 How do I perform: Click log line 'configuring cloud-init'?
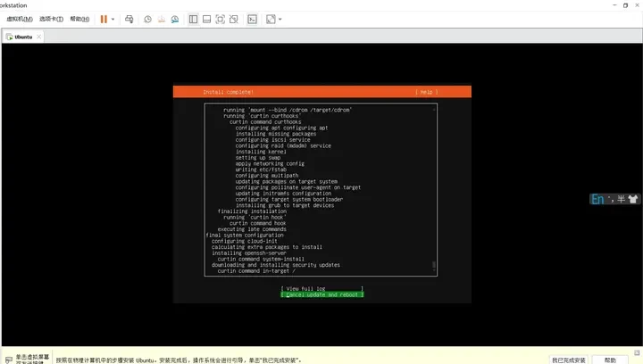click(245, 241)
